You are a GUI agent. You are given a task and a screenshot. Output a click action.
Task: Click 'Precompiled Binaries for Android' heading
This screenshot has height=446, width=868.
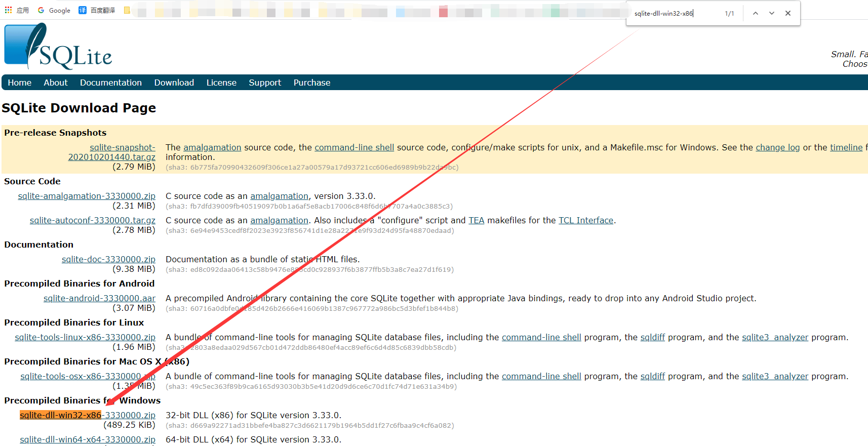coord(80,283)
